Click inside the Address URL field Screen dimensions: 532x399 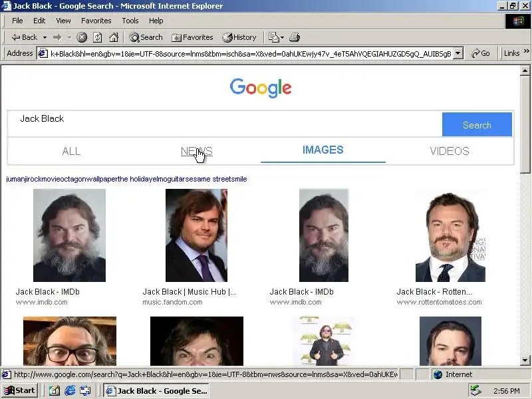(x=251, y=54)
